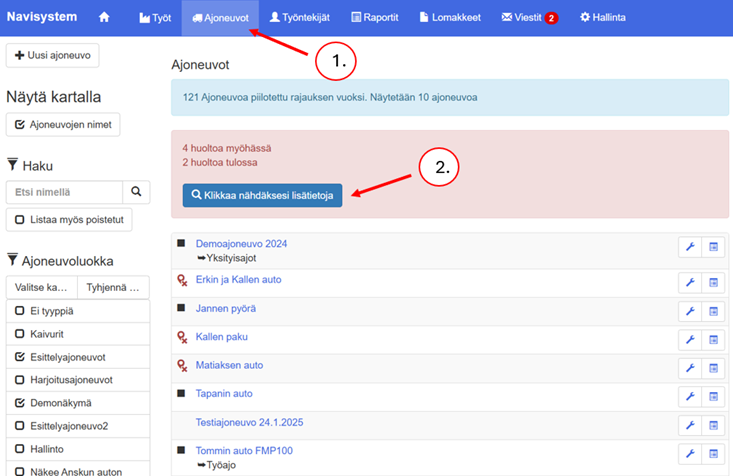Image resolution: width=733 pixels, height=476 pixels.
Task: Open the Matiaksen auto vehicle link
Action: point(229,365)
